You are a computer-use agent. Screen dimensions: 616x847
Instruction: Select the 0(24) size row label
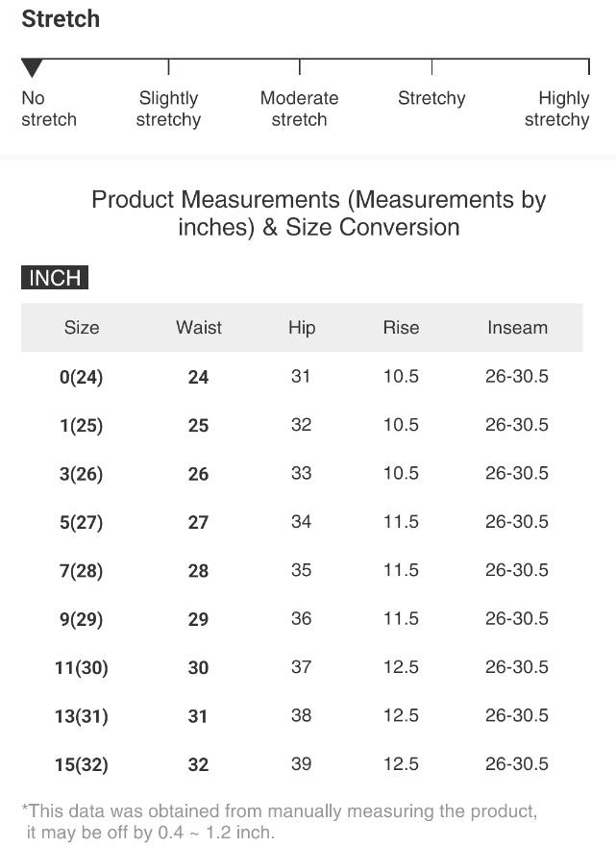pyautogui.click(x=82, y=377)
